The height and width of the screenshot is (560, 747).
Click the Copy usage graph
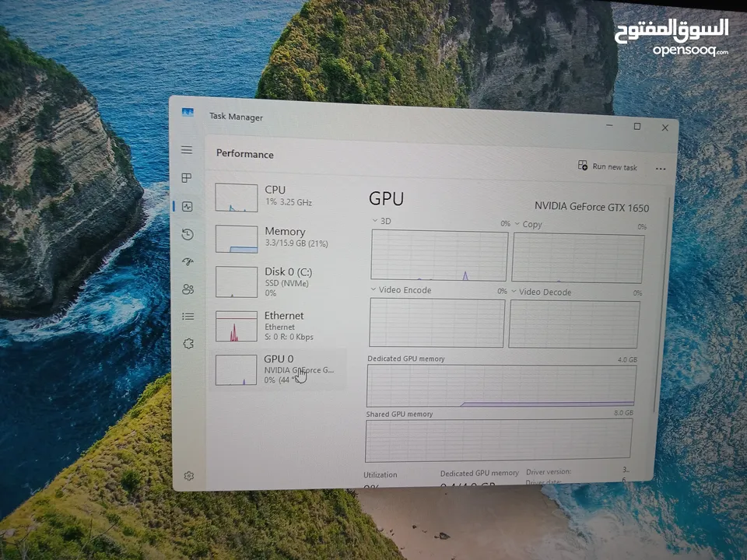point(577,258)
